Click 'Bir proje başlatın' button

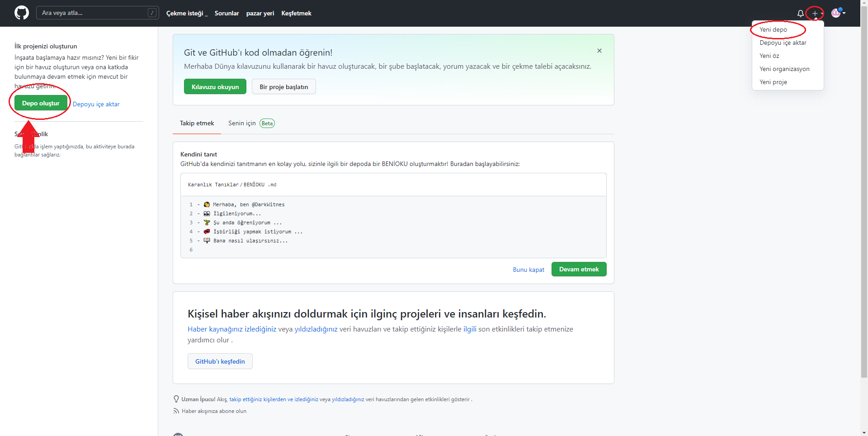click(284, 87)
